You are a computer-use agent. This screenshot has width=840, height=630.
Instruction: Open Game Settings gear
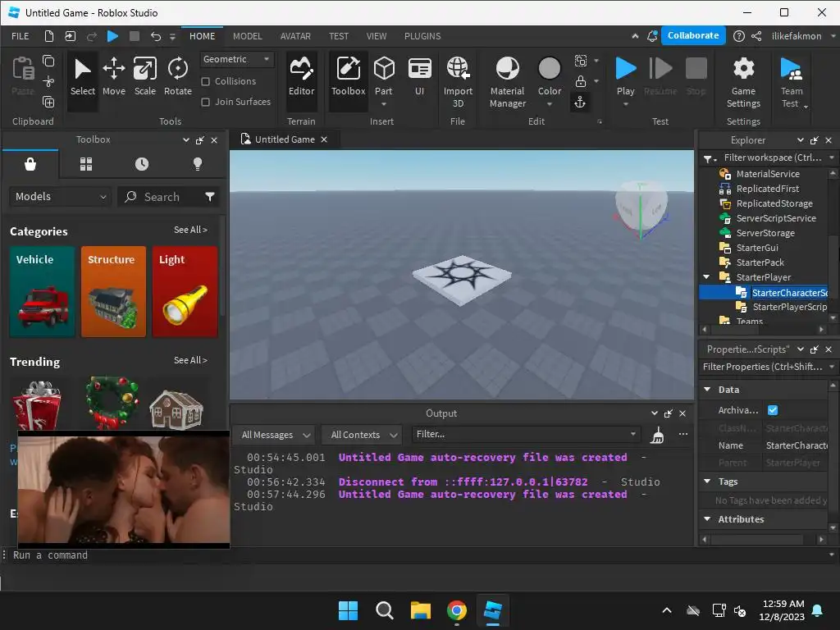point(743,81)
